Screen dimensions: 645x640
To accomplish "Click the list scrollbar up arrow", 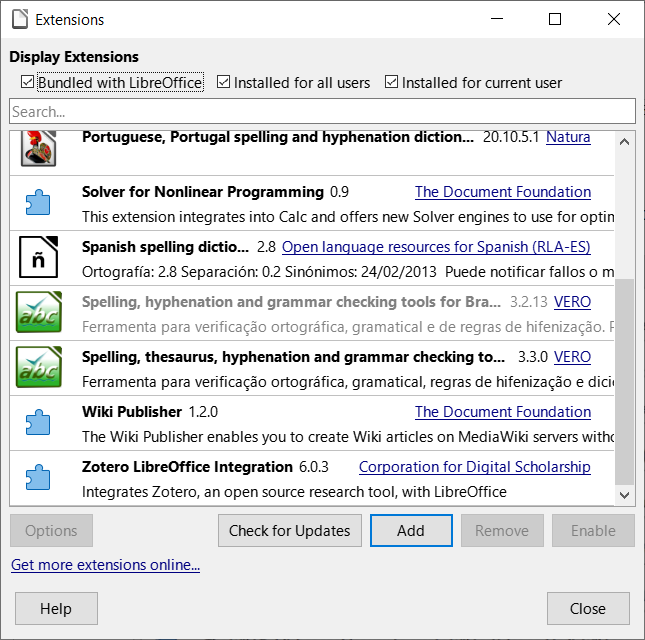I will pyautogui.click(x=624, y=142).
